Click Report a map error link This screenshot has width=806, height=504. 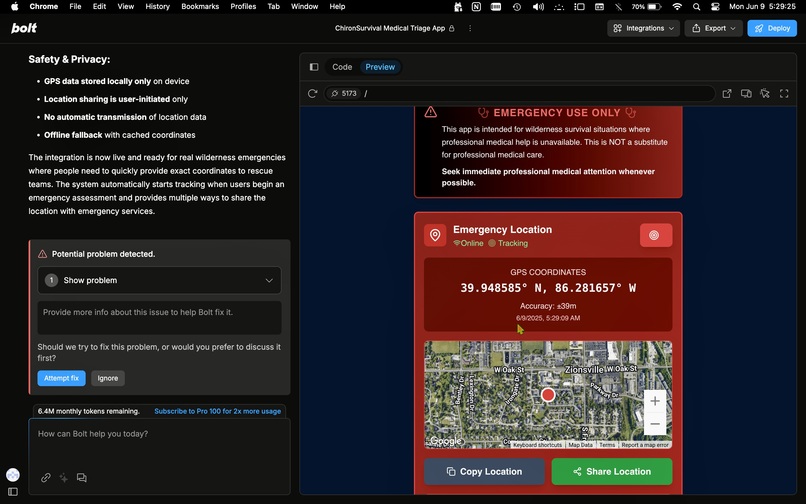[x=645, y=445]
